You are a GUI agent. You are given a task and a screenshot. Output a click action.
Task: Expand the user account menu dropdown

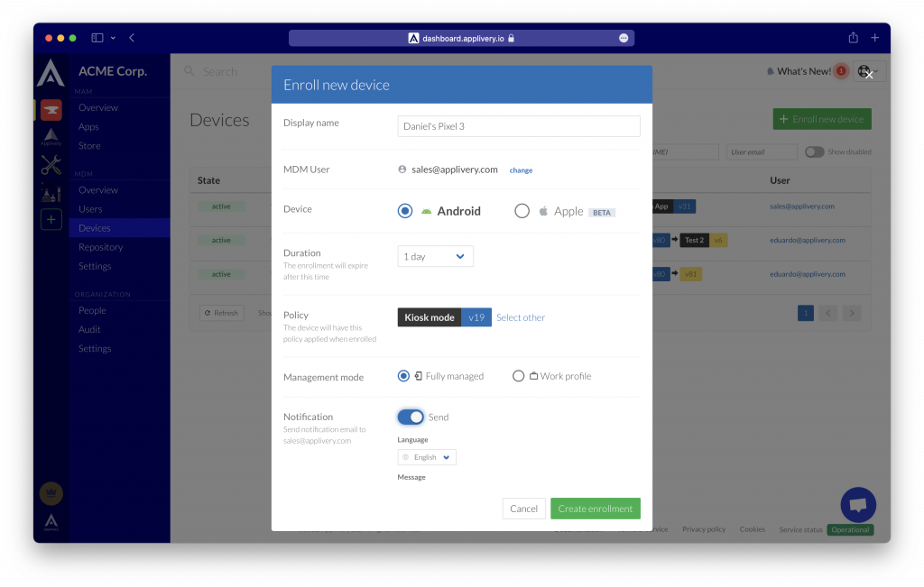click(x=870, y=71)
